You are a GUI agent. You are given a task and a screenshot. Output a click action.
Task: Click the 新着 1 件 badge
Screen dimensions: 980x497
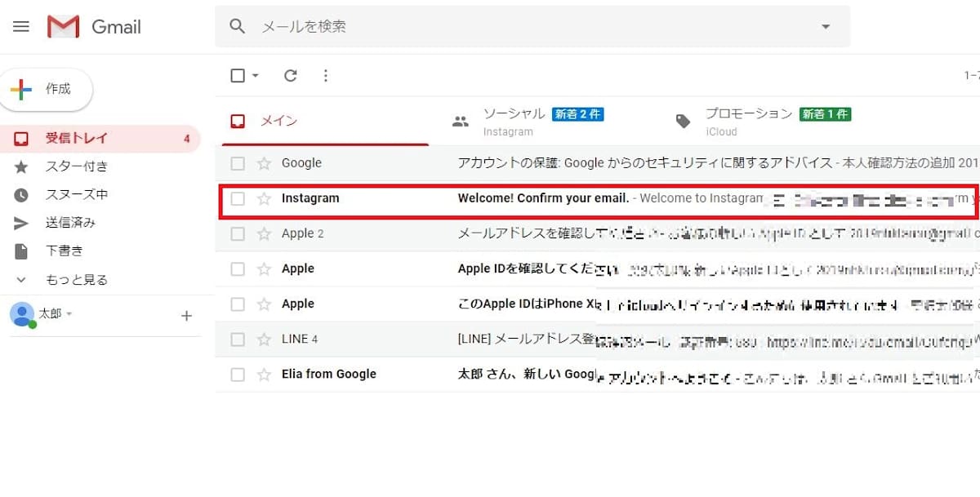[x=825, y=113]
